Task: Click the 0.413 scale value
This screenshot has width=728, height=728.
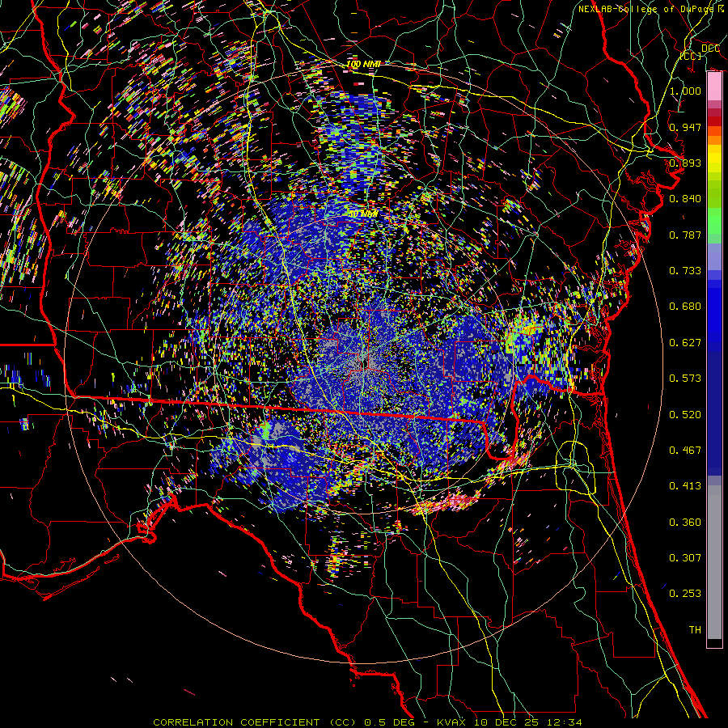Action: click(x=685, y=486)
